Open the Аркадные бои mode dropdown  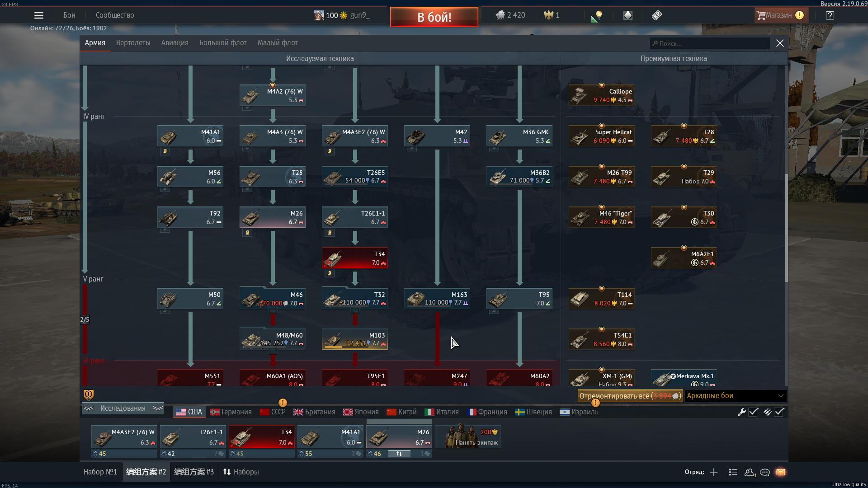point(736,396)
